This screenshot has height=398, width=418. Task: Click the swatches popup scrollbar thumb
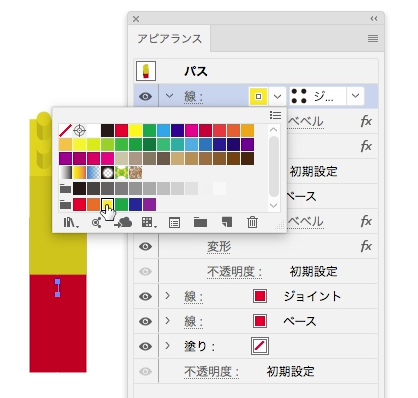click(x=274, y=166)
